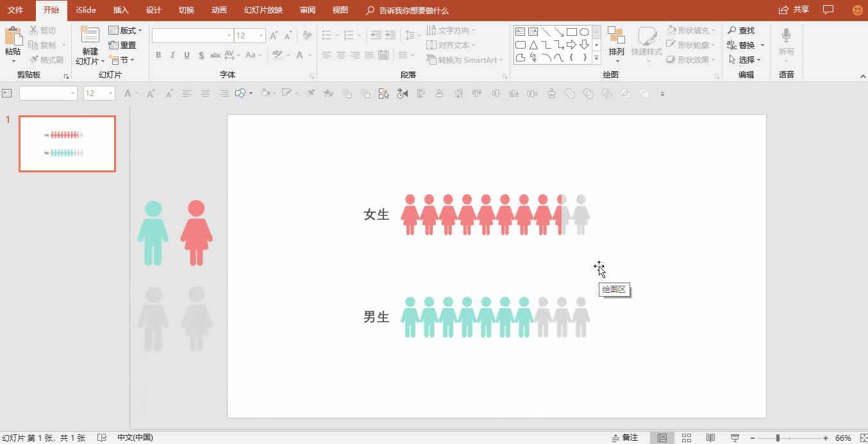
Task: Open the 排列 arrange tool
Action: [616, 42]
